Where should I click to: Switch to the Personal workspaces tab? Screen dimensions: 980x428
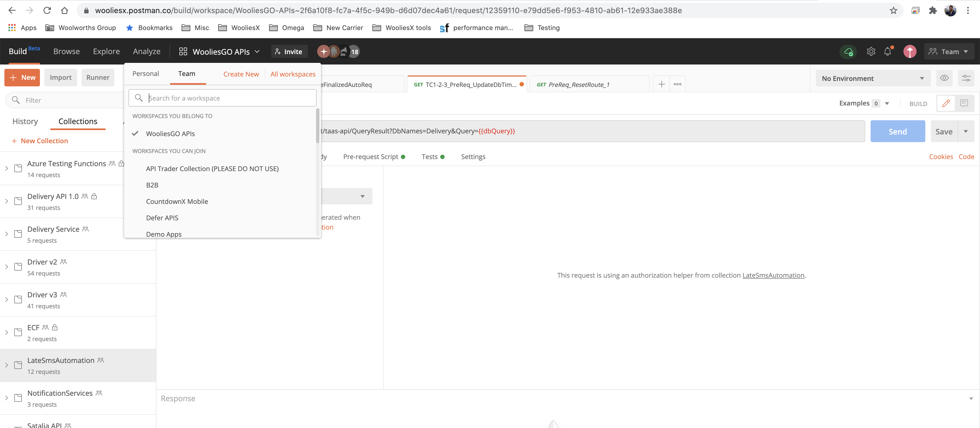[146, 74]
